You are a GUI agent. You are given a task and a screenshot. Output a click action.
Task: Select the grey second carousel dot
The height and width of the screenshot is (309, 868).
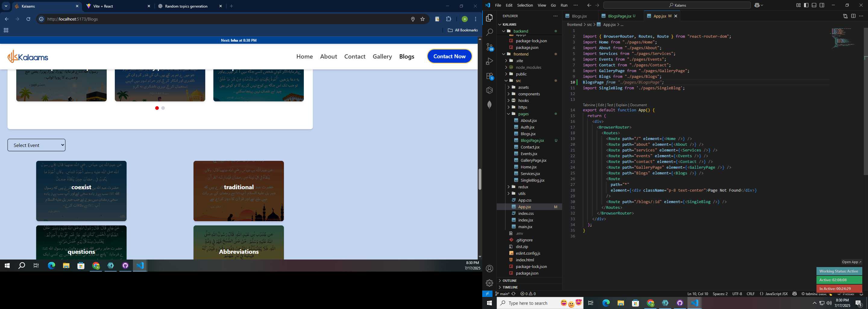[163, 108]
